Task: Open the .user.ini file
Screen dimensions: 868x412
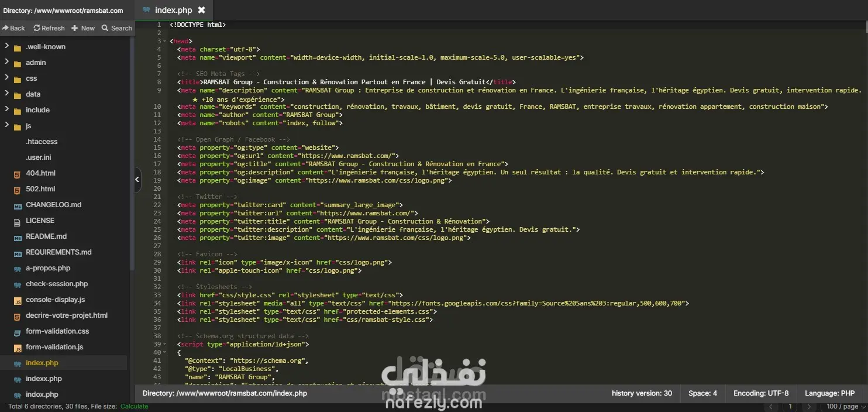Action: pyautogui.click(x=39, y=157)
